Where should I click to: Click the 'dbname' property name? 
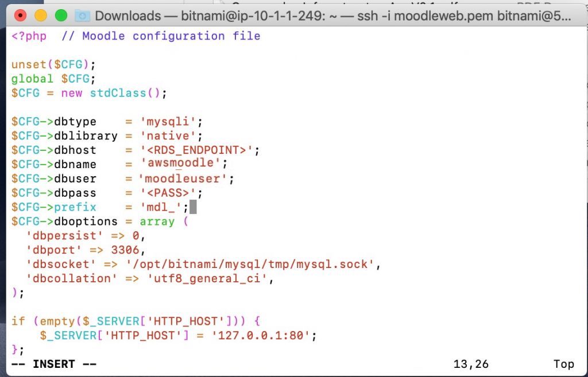[75, 164]
